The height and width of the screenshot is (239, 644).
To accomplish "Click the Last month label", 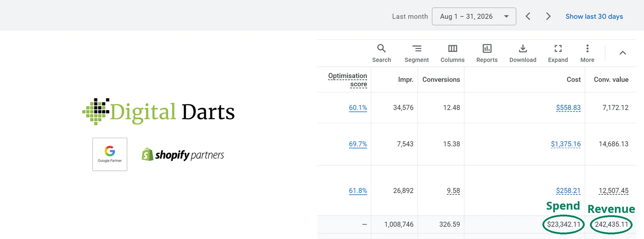I will click(x=410, y=16).
